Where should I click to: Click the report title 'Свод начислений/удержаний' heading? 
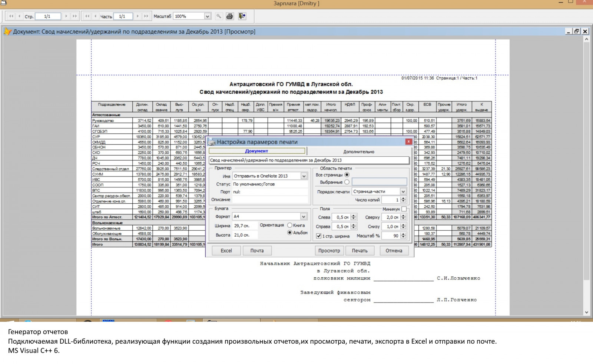291,92
